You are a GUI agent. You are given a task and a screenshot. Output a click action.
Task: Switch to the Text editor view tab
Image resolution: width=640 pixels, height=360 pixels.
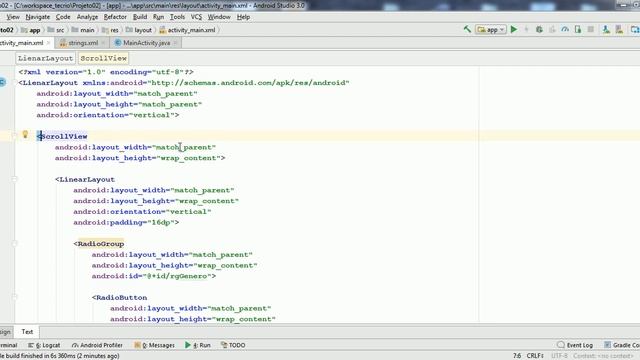pyautogui.click(x=27, y=331)
